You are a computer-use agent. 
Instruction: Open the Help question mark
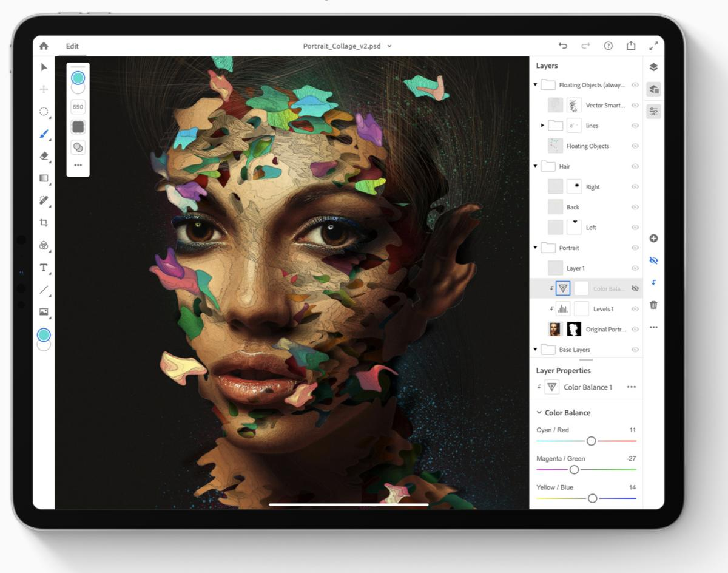tap(608, 46)
